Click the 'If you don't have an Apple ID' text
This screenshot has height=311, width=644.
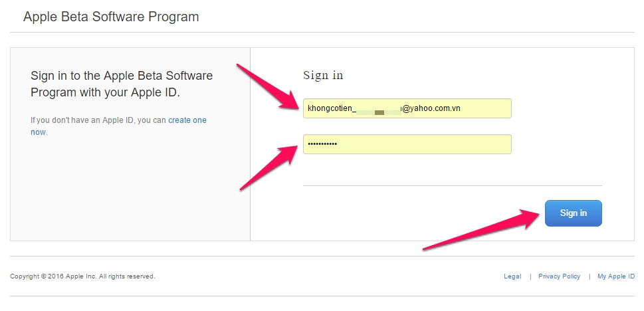(x=98, y=120)
